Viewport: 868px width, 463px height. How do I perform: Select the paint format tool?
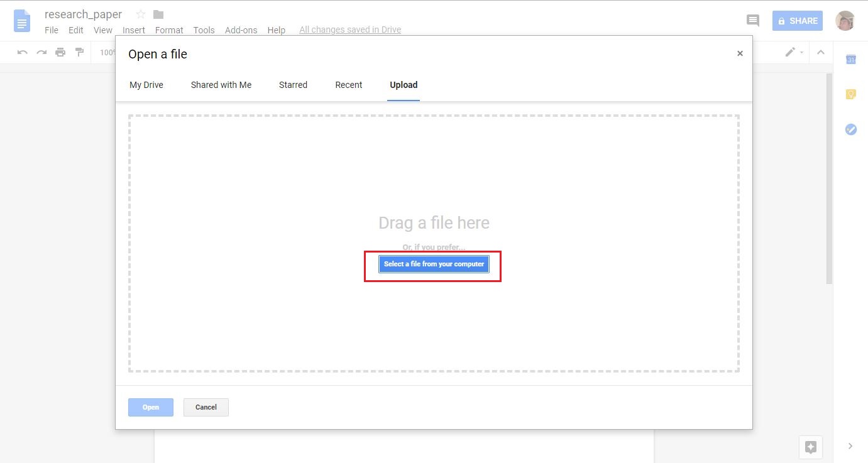(x=79, y=52)
